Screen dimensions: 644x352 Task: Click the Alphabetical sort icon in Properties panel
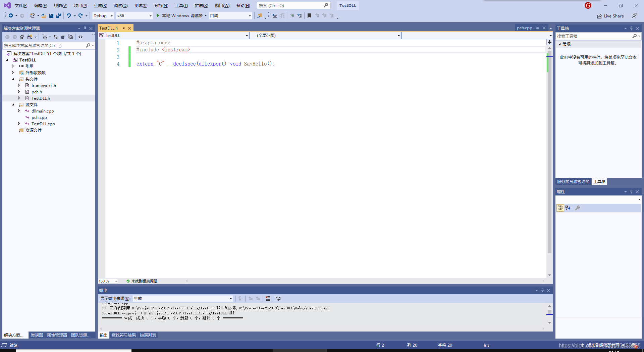(x=568, y=208)
